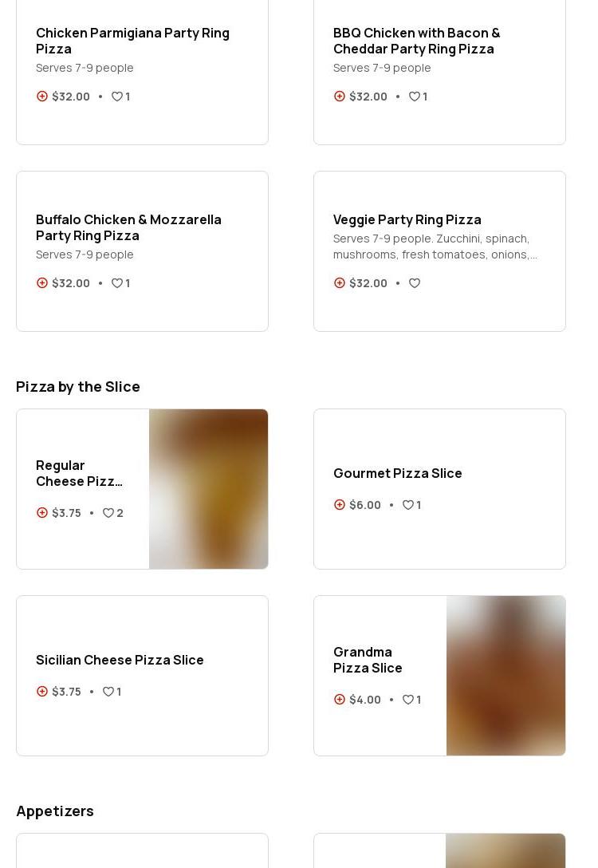Add Grandma Pizza Slice to order

click(x=340, y=700)
